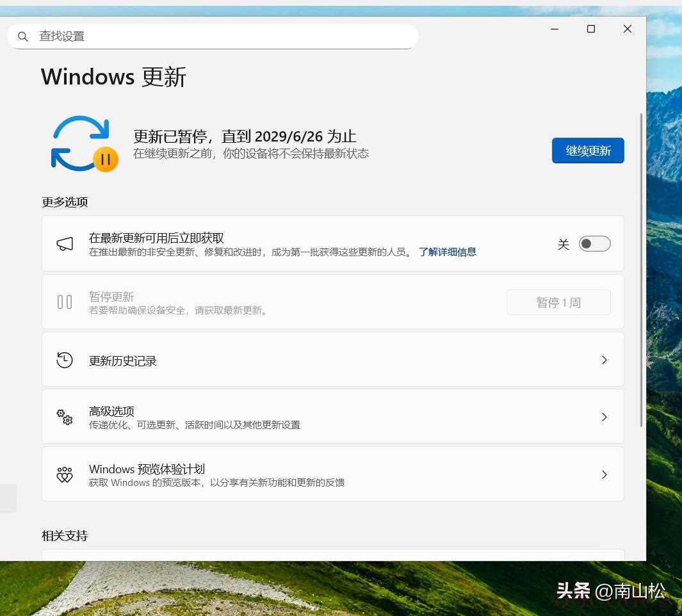Click the megaphone icon for latest updates
Screen dimensions: 682x616
(x=65, y=243)
